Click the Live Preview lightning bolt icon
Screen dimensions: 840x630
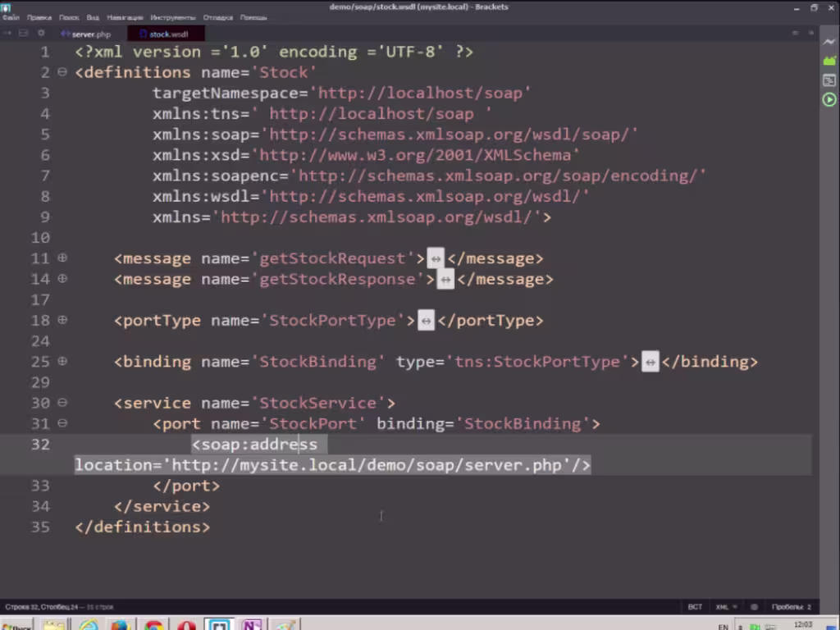[x=829, y=40]
